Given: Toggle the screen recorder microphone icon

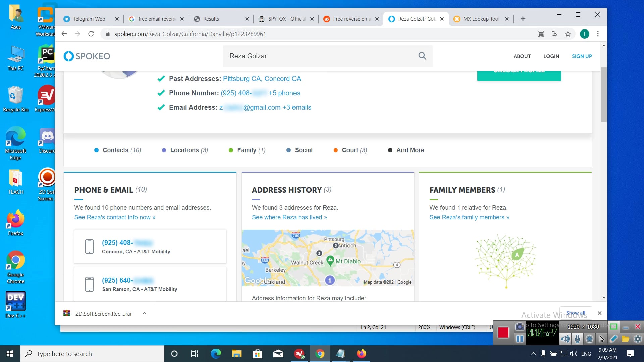Looking at the screenshot, I should [577, 339].
